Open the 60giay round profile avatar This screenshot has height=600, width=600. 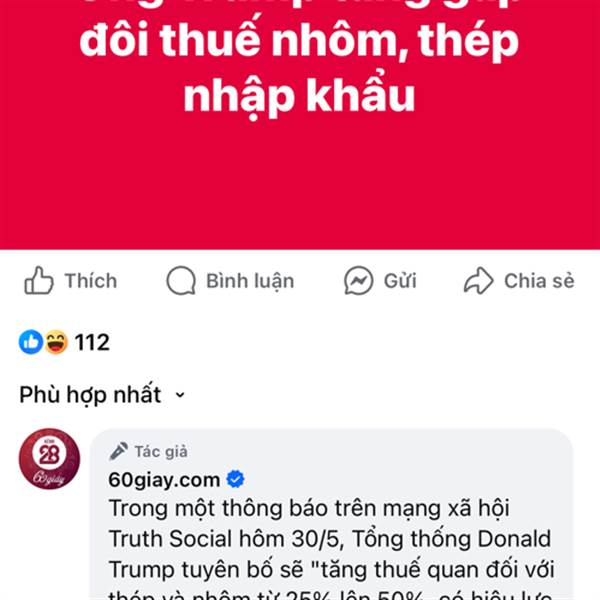[49, 458]
